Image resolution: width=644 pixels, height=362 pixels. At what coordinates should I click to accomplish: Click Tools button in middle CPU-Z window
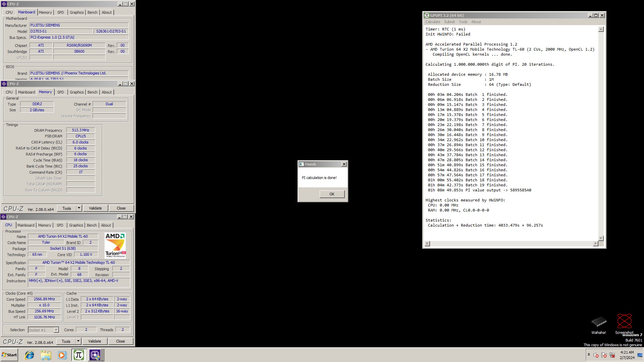click(x=67, y=208)
